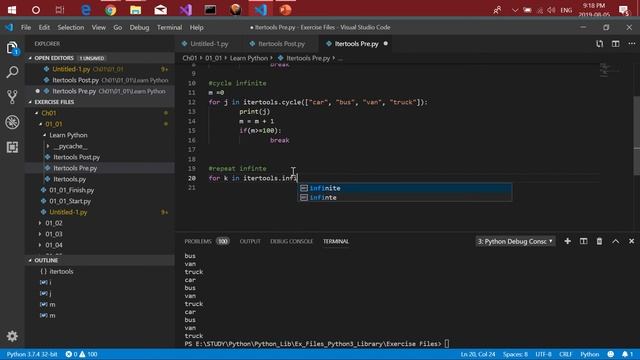Launch Microsoft Edge from taskbar
This screenshot has height=360, width=640.
pos(86,9)
